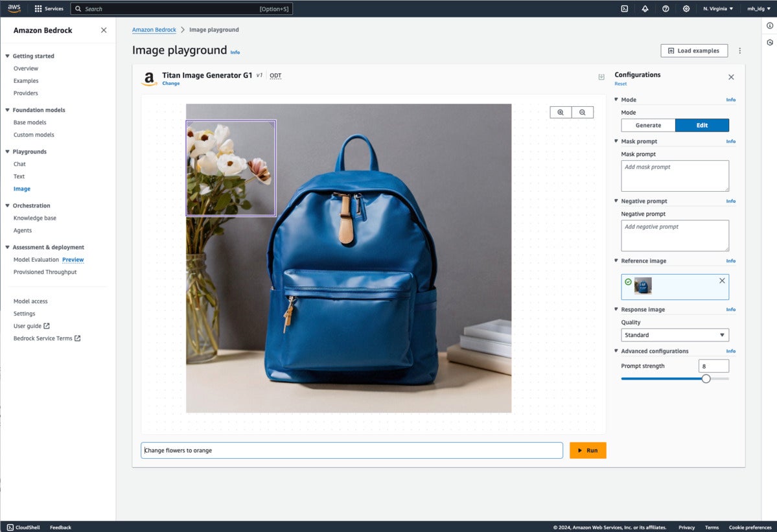Zoom out on the image canvas
The height and width of the screenshot is (532, 777).
pos(582,113)
